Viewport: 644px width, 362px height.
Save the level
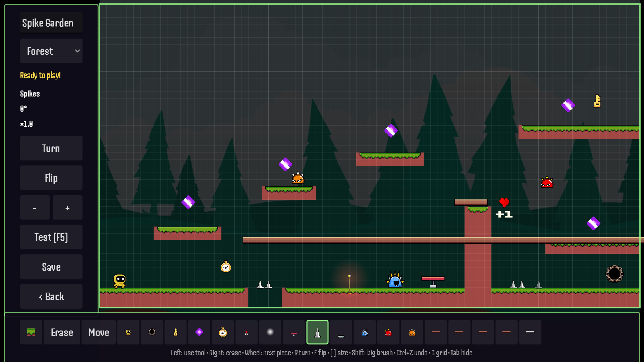(x=51, y=267)
